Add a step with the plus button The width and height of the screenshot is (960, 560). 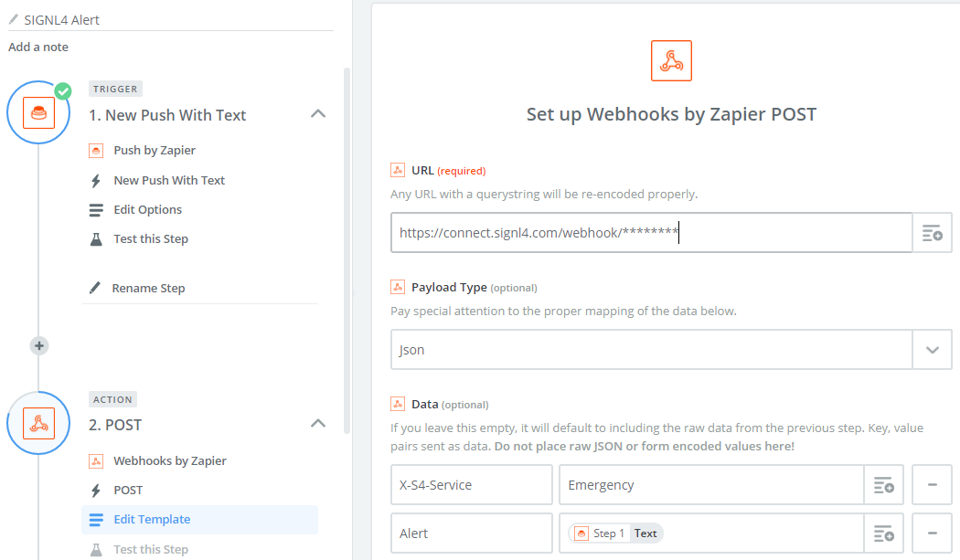pyautogui.click(x=39, y=346)
